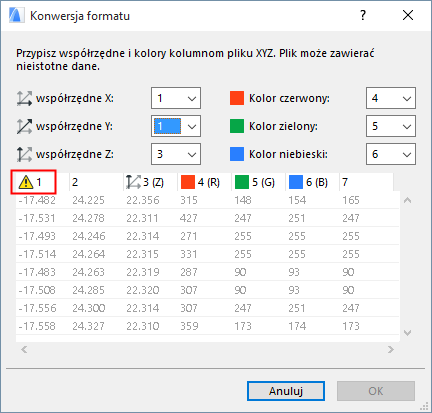Click the cell value 24.278
Viewport: 432px width, 413px height.
pos(88,218)
